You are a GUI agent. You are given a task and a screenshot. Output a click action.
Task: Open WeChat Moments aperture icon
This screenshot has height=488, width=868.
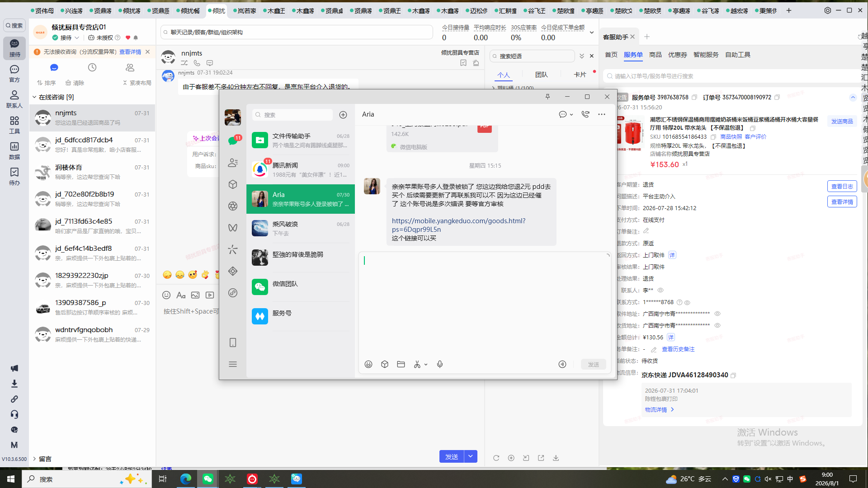tap(233, 206)
